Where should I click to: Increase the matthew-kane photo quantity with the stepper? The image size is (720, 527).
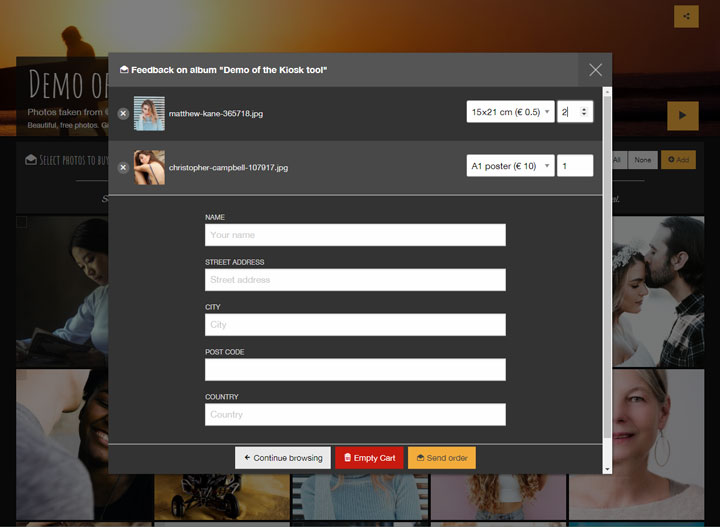pos(584,109)
